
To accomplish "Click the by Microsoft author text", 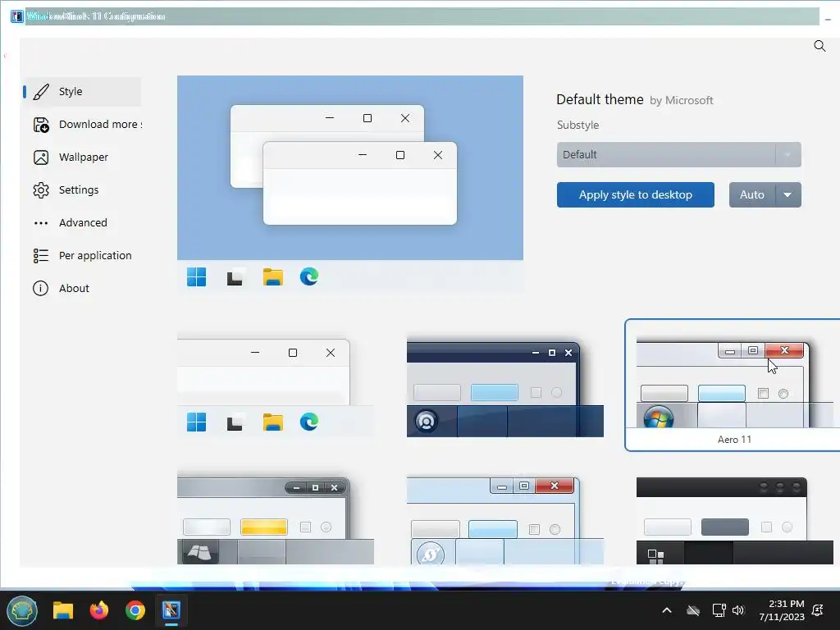I will pyautogui.click(x=682, y=100).
